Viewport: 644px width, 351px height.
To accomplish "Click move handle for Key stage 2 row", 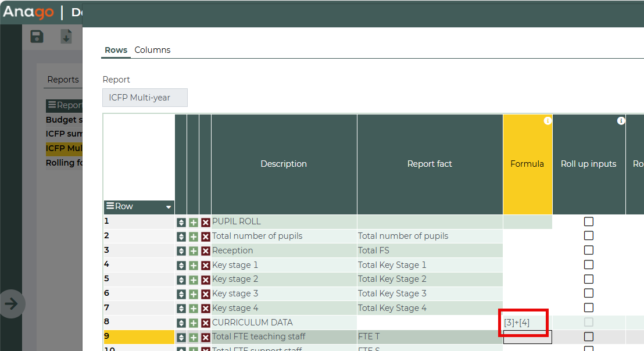I will pyautogui.click(x=181, y=280).
